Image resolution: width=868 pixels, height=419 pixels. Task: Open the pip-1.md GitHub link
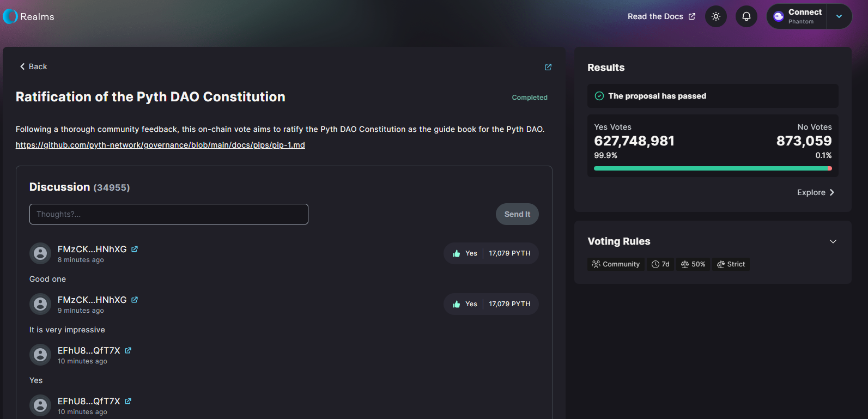(x=160, y=145)
